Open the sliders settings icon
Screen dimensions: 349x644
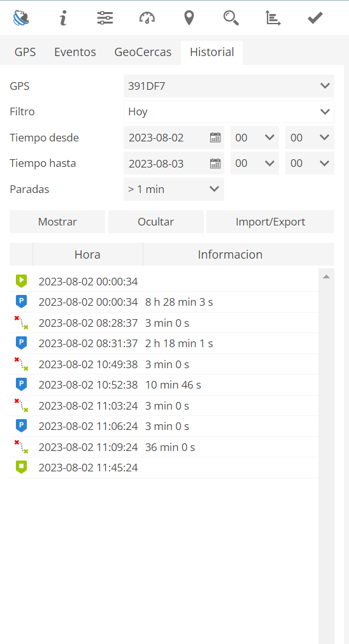coord(105,18)
